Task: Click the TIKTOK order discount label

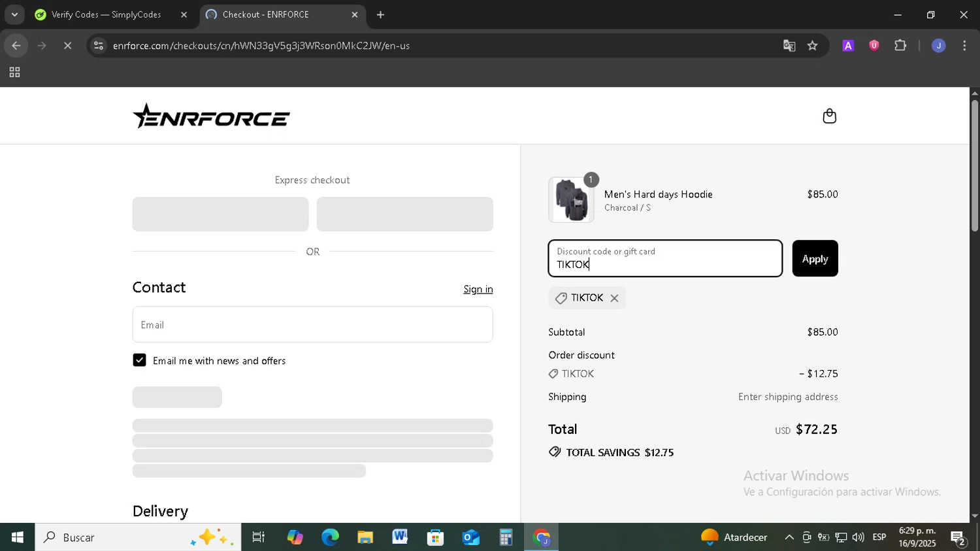Action: click(x=578, y=374)
